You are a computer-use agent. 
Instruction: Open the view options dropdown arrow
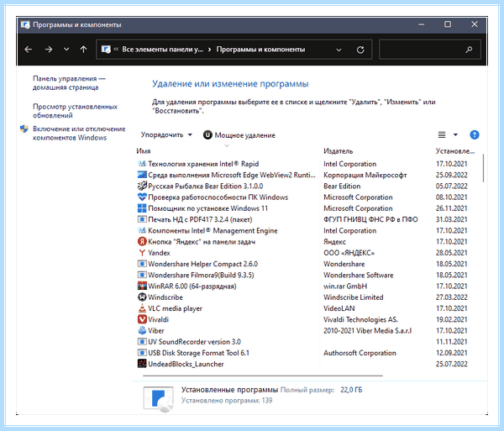pos(455,134)
